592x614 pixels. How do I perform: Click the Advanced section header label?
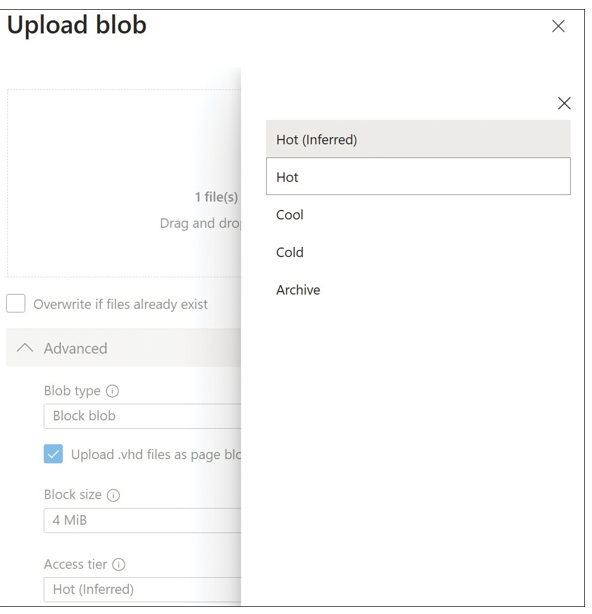tap(76, 348)
